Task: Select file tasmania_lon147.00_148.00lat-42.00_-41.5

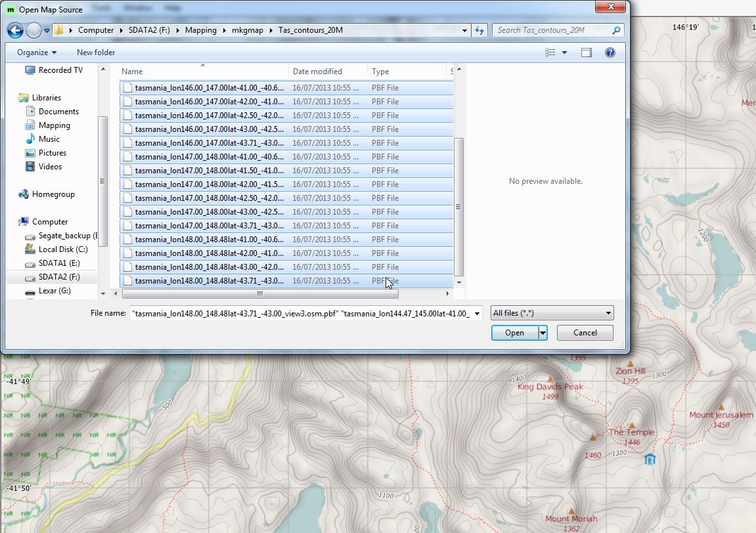Action: (286, 184)
